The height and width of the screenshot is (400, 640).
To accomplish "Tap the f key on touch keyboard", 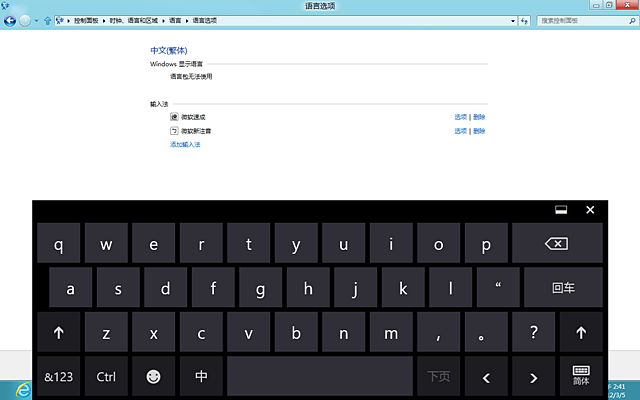I will (213, 287).
